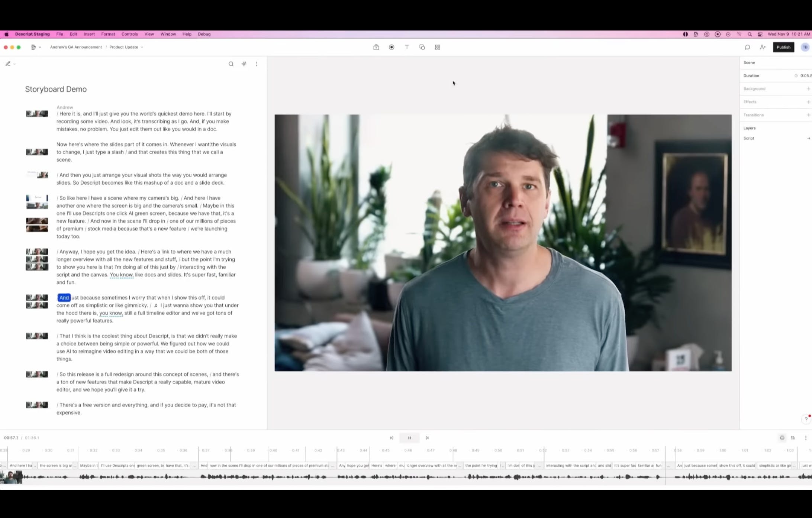Open the templates grid icon
The width and height of the screenshot is (812, 518).
click(438, 47)
